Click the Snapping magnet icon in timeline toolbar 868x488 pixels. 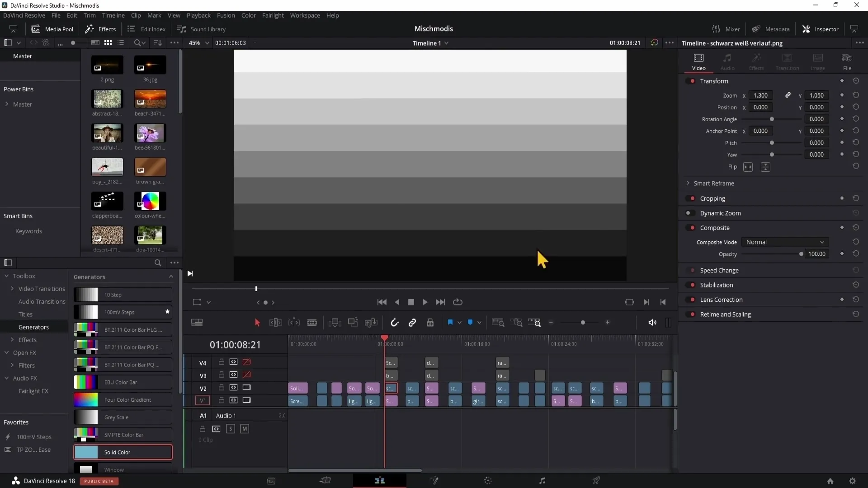(x=394, y=322)
